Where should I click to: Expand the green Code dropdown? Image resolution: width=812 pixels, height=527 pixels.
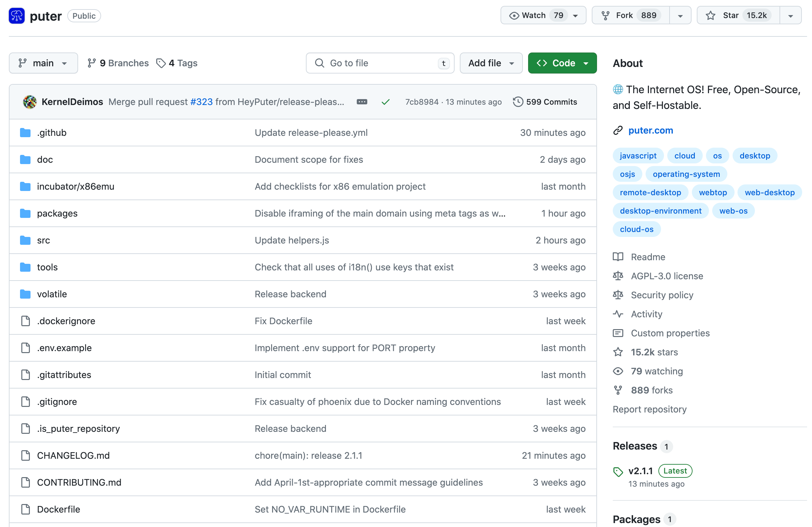pos(562,63)
